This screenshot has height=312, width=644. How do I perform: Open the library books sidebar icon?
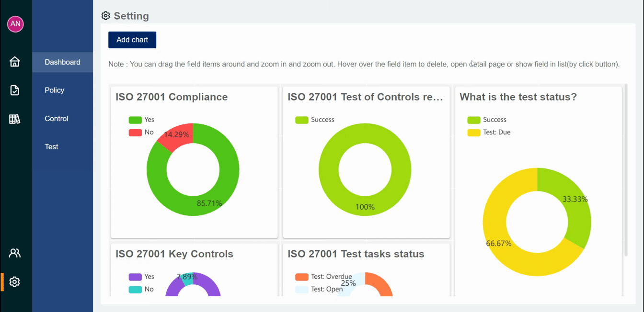(x=15, y=119)
